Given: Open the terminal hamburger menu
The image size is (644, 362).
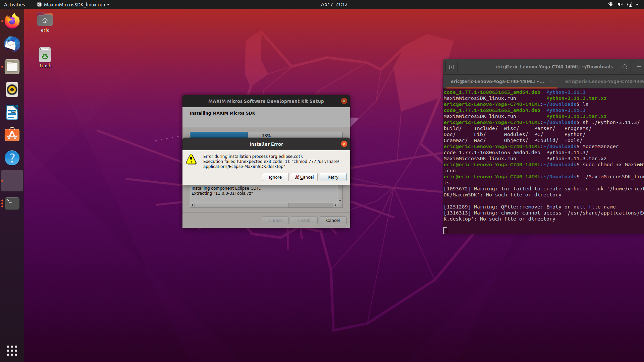Looking at the screenshot, I should click(639, 67).
